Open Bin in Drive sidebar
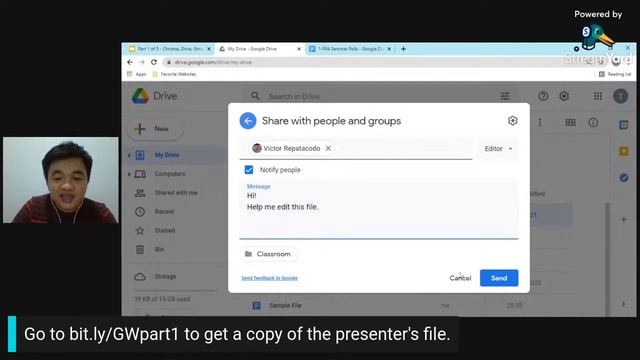The width and height of the screenshot is (640, 360). (x=159, y=249)
